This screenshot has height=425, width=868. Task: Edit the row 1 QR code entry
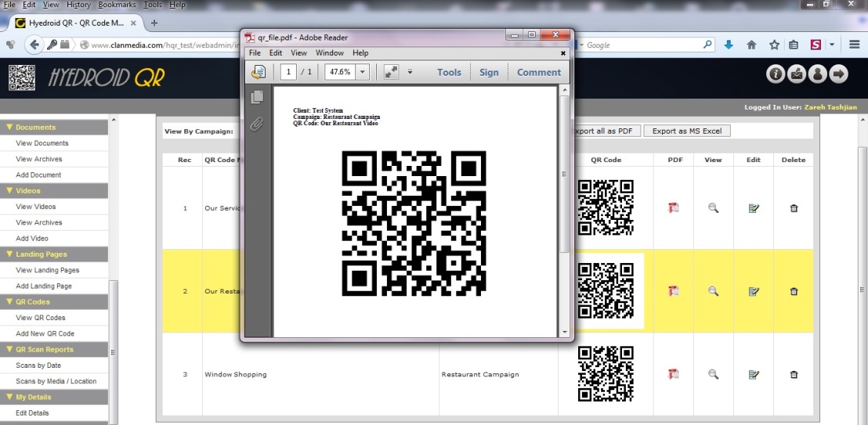click(x=754, y=208)
